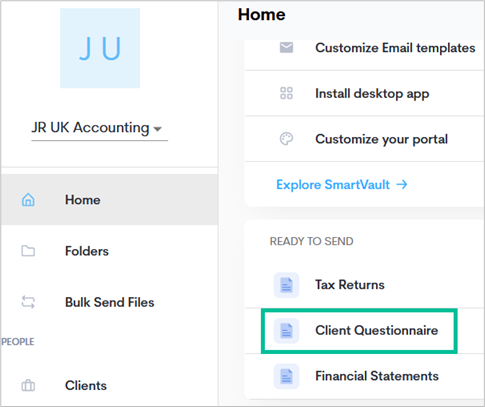Click the dropdown arrow beside JR UK Accounting
Screen dimensions: 485x407
pos(157,129)
